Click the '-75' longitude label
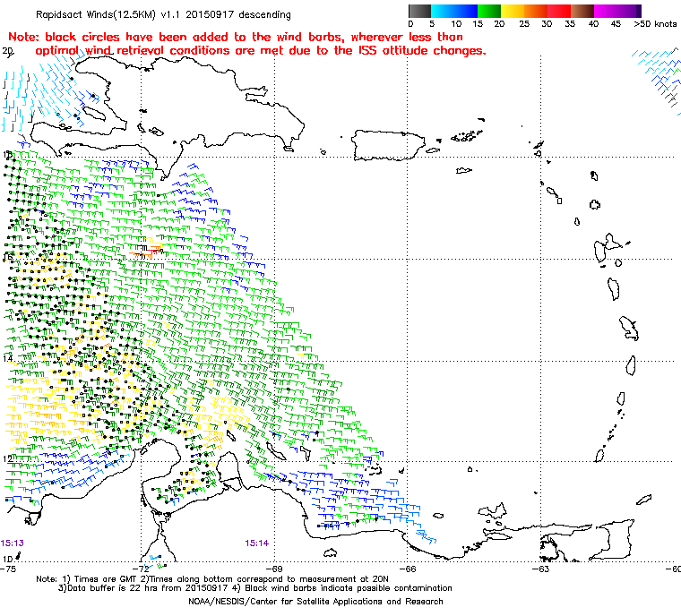 (x=8, y=569)
